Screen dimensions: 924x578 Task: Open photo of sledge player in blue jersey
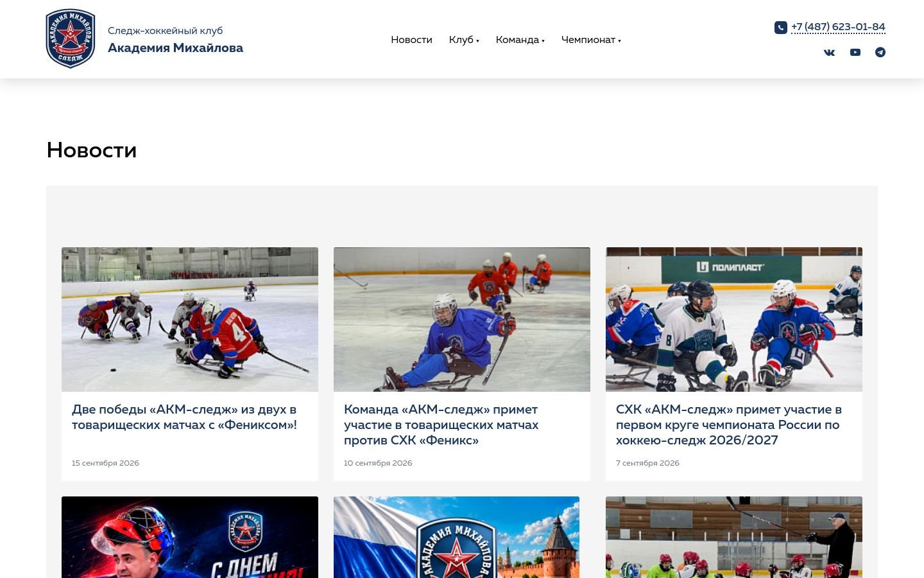tap(462, 319)
